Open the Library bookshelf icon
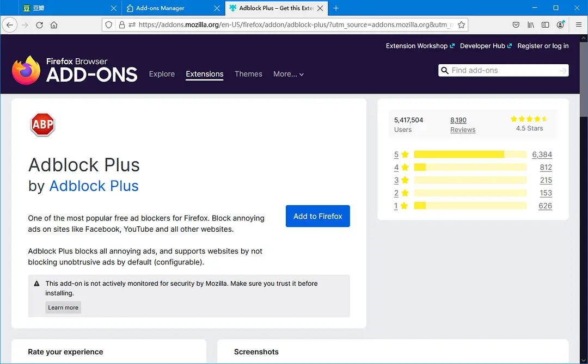This screenshot has width=588, height=364. point(531,25)
